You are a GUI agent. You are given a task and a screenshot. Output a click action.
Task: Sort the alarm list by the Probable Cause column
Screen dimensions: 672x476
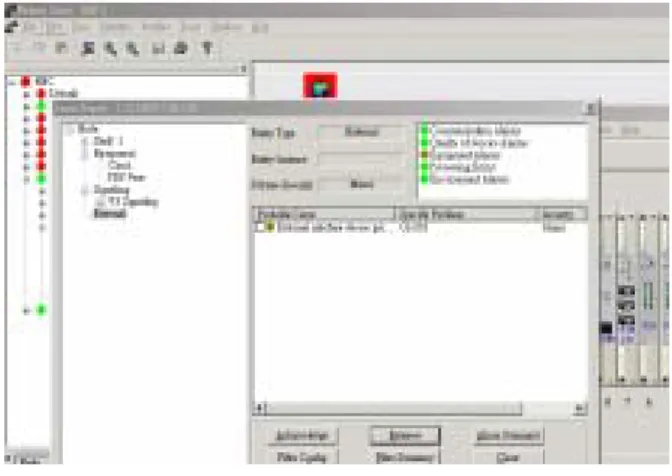tap(324, 214)
